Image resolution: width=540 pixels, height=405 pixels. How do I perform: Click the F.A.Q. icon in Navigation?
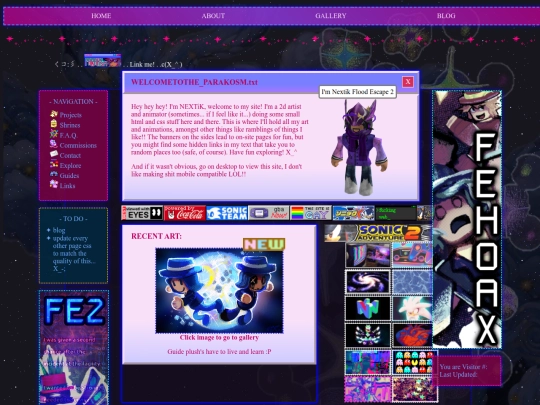coord(54,134)
